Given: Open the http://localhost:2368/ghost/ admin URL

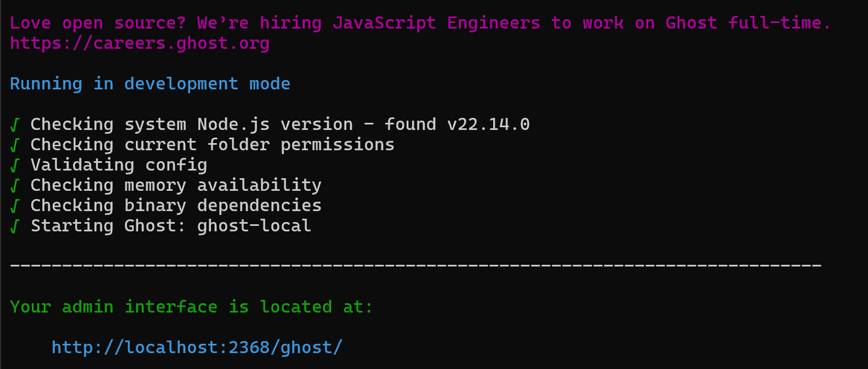Looking at the screenshot, I should (197, 348).
